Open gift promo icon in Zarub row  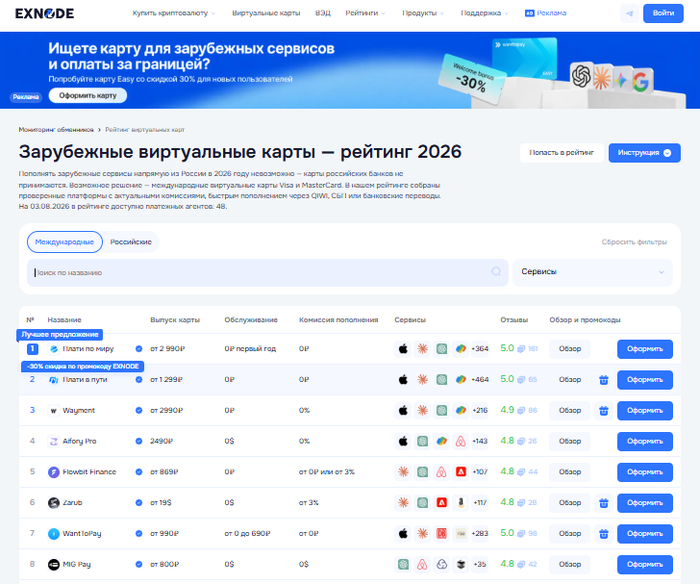(x=604, y=503)
